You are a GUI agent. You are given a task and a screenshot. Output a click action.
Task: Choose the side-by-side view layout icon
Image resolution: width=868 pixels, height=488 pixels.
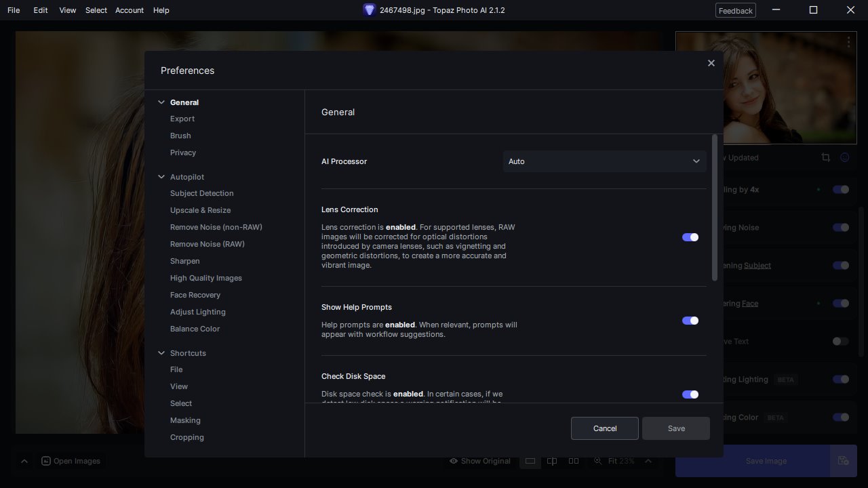pos(574,461)
